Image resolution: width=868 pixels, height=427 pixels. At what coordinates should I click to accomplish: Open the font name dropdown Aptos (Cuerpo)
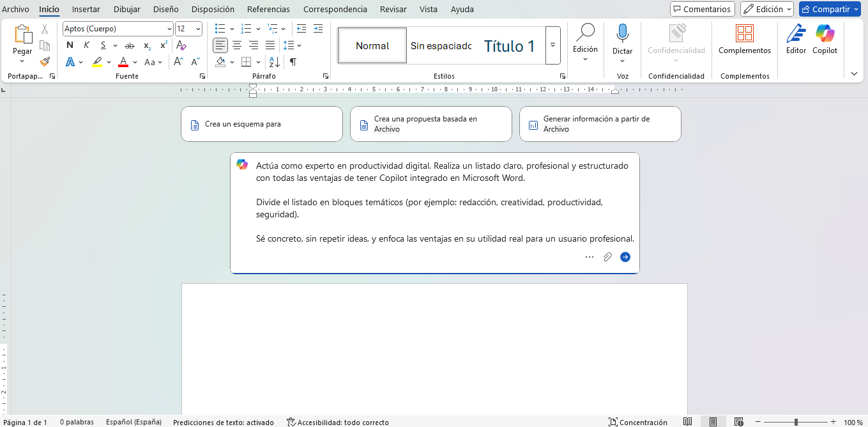click(x=169, y=29)
